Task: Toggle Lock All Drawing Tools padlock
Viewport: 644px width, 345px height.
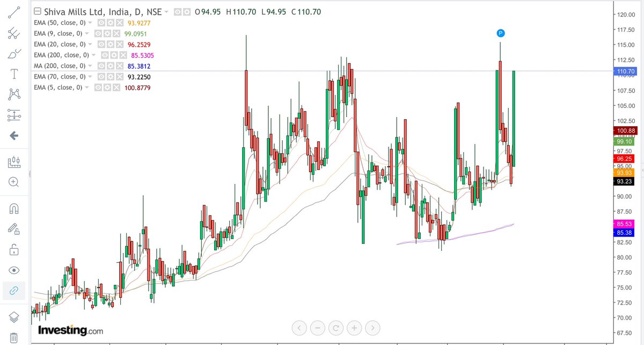Action: tap(14, 249)
